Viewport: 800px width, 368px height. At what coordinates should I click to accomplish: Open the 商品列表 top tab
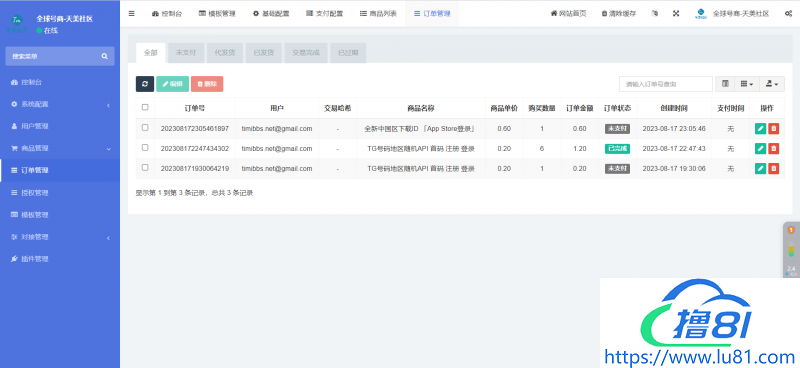click(378, 14)
